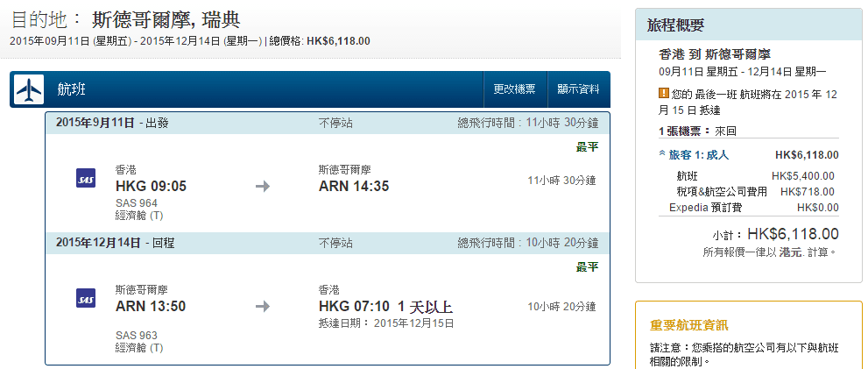The height and width of the screenshot is (369, 868).
Task: Collapse the 旅客 1: 成人 price breakdown chevron
Action: pos(662,155)
